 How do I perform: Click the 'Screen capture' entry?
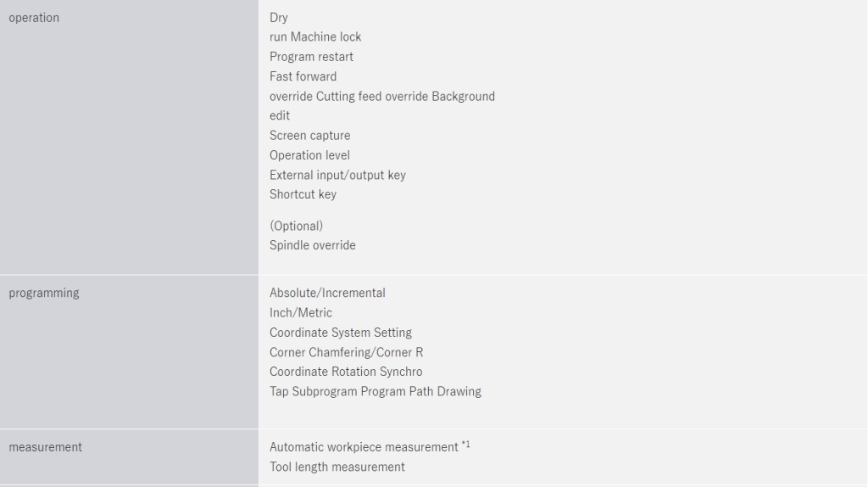pyautogui.click(x=309, y=136)
